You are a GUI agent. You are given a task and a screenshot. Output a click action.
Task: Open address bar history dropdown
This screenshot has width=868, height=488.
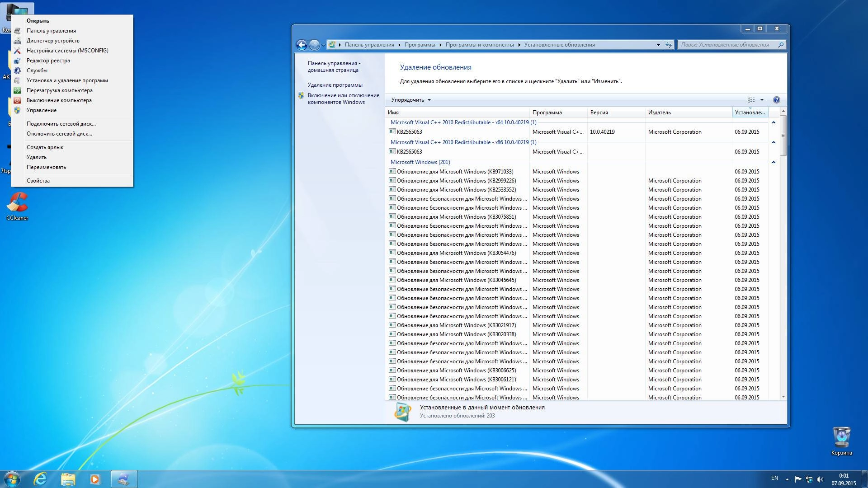[658, 45]
